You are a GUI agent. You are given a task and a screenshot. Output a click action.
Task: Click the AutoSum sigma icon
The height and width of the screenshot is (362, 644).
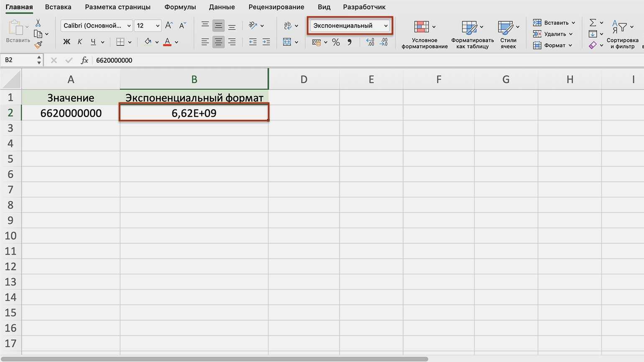pos(593,23)
